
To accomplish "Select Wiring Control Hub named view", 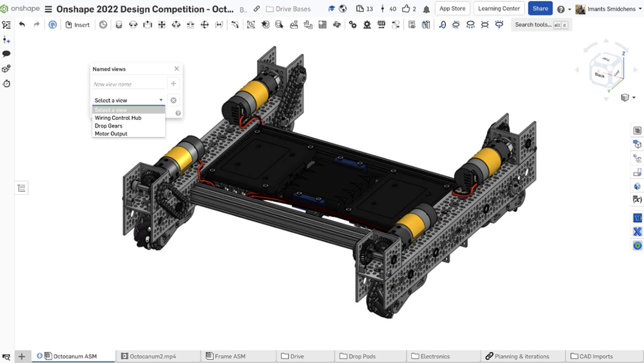I will [x=118, y=118].
